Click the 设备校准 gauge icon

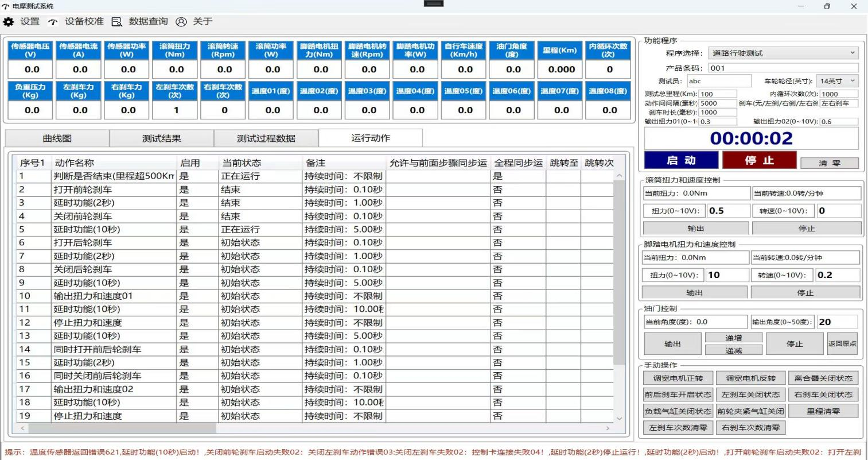click(x=53, y=22)
